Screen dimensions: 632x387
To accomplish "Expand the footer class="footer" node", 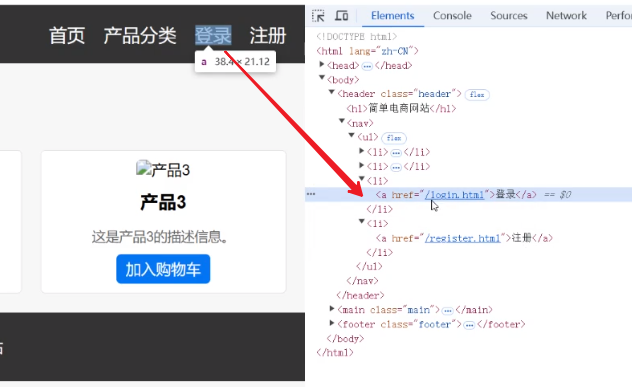I will click(x=332, y=323).
